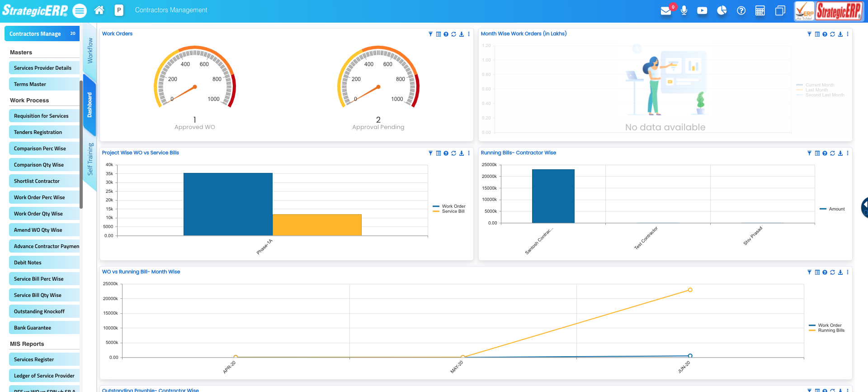Open more options for Project Wise WO widget

(x=469, y=153)
